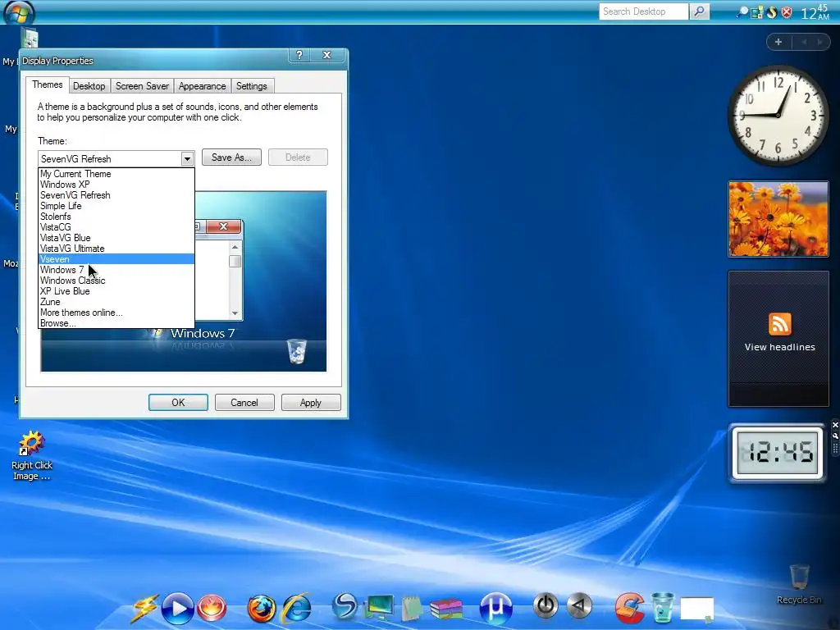Viewport: 840px width, 630px height.
Task: Click the Apply button
Action: click(311, 403)
